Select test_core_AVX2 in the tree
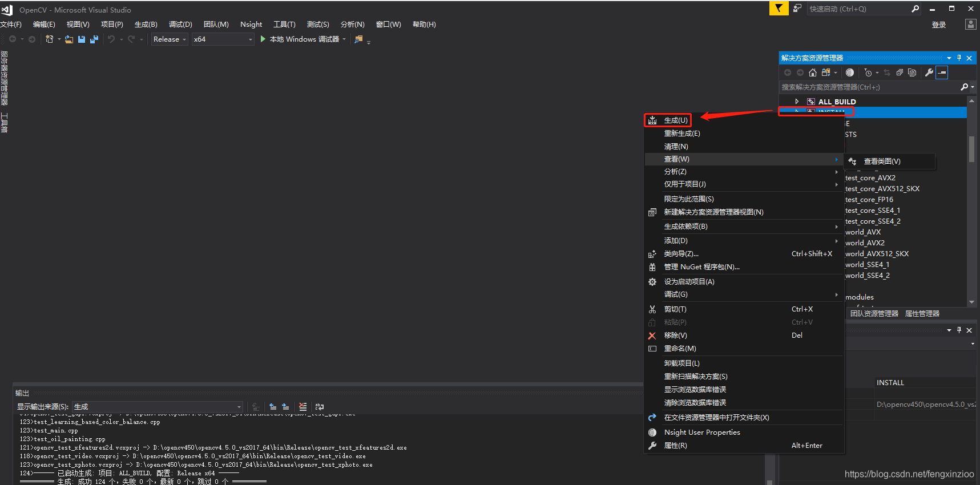This screenshot has width=980, height=485. (x=870, y=178)
